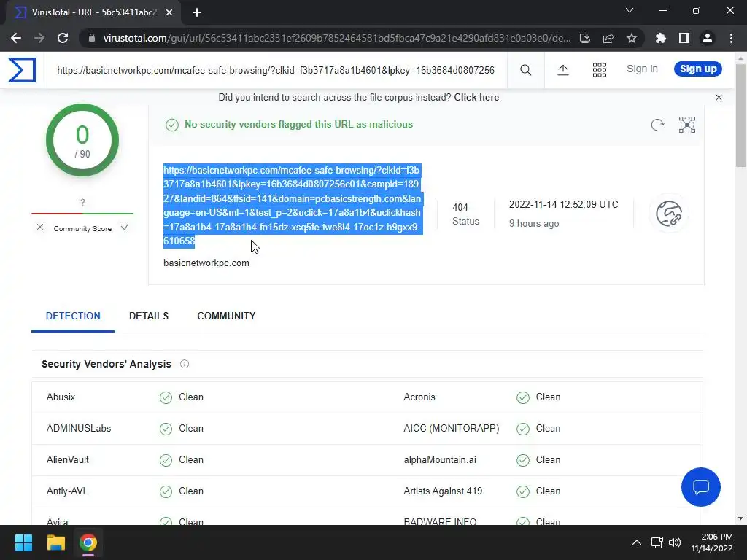Open the Windows Start menu

(23, 542)
